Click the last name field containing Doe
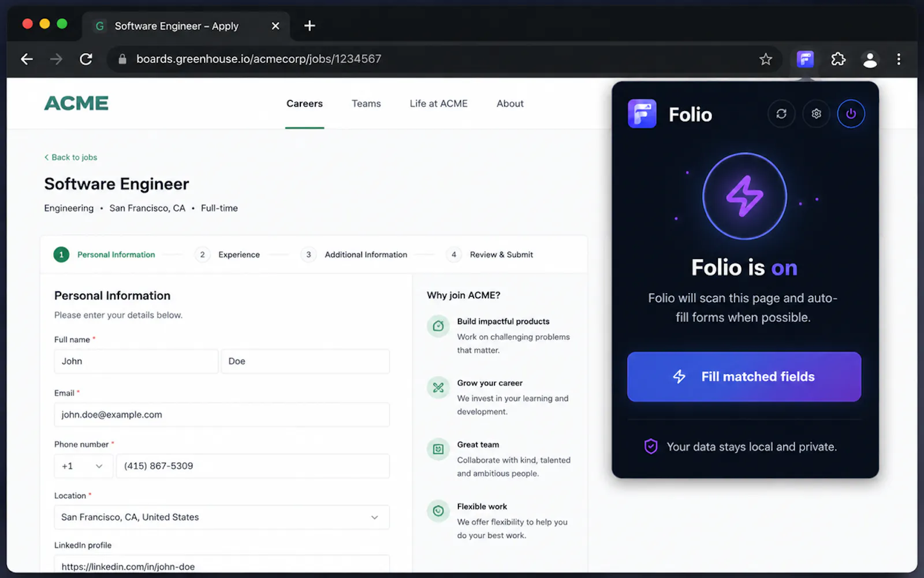 point(305,361)
